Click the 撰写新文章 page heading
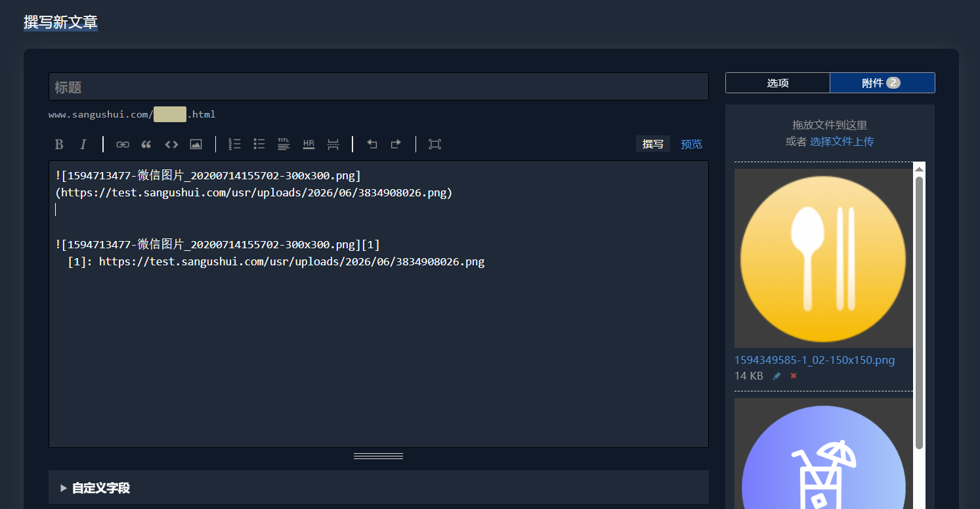Screen dimensions: 980x509 [60, 22]
